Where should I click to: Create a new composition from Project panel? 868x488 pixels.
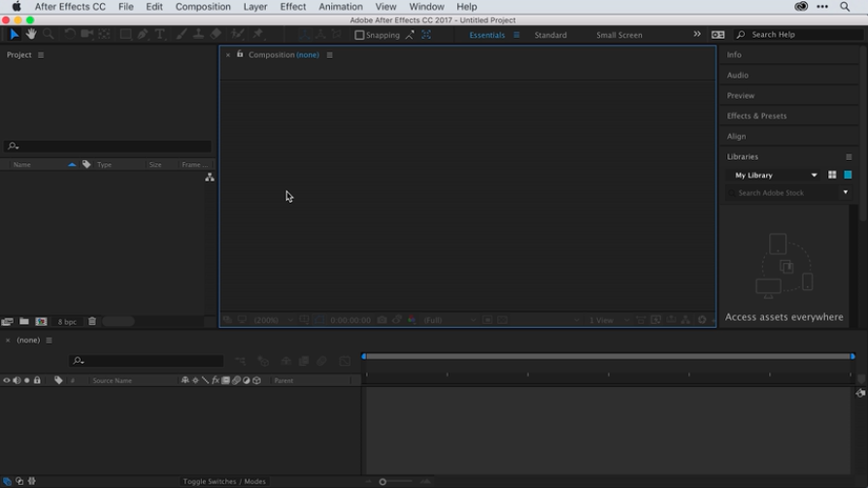click(x=41, y=321)
